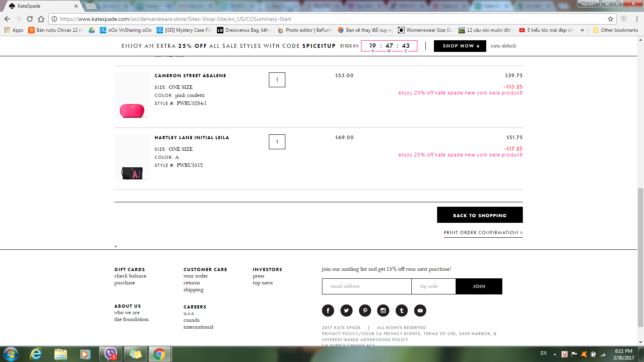This screenshot has width=644, height=362.
Task: Show hidden system tray icons arrow
Action: coord(555,354)
